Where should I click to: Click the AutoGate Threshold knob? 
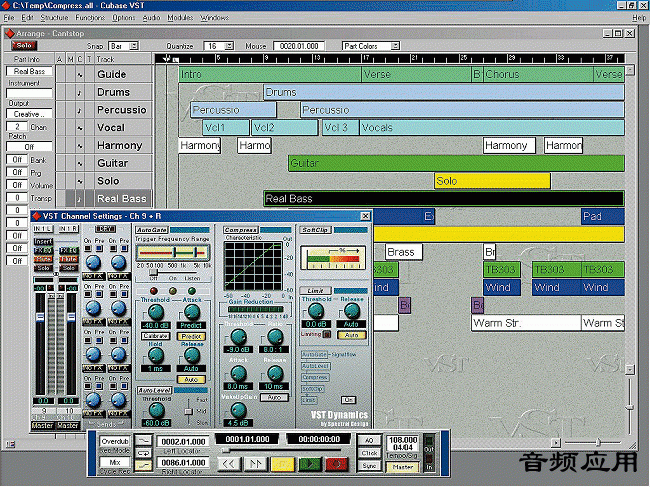click(x=155, y=312)
